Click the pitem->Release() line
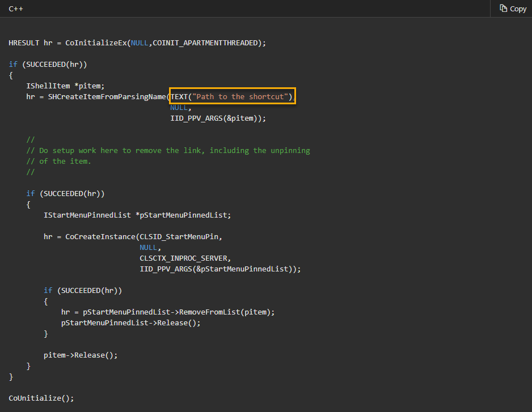The width and height of the screenshot is (532, 412). [81, 355]
